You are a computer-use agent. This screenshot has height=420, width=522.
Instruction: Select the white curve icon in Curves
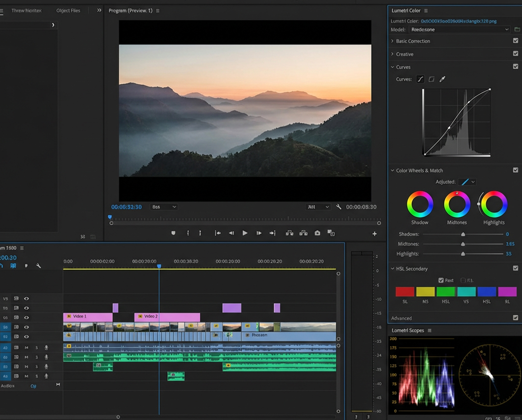[x=420, y=79]
